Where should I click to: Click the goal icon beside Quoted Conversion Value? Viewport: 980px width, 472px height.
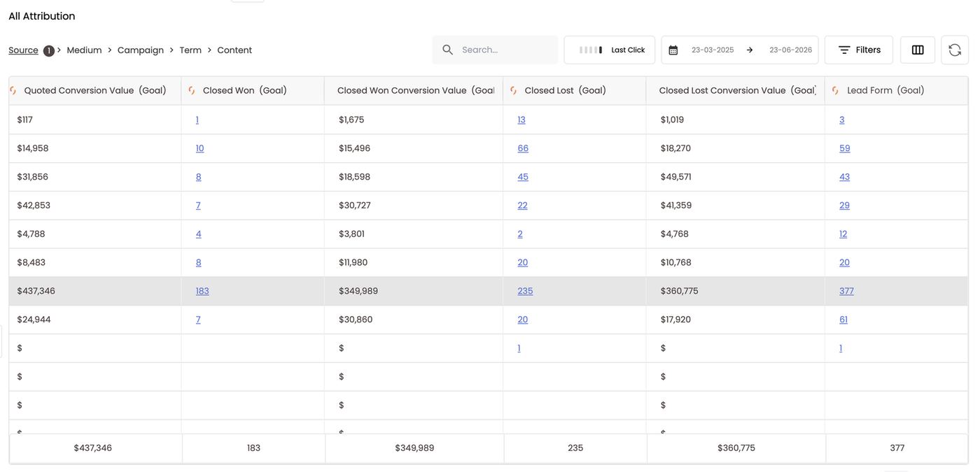pos(13,91)
